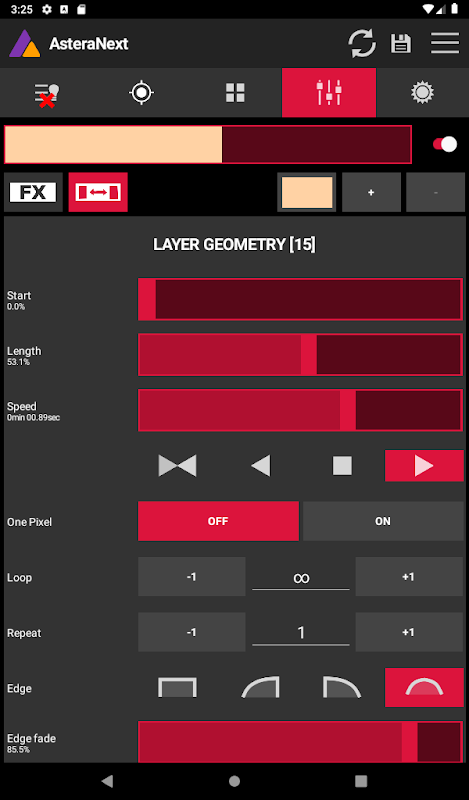Switch to the target crosshair tab
This screenshot has height=800, width=469.
click(141, 93)
